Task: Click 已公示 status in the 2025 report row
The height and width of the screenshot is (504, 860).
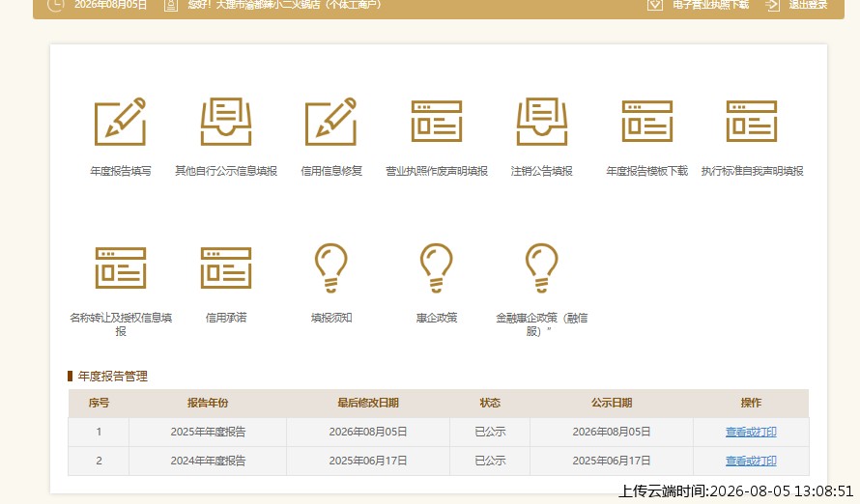Action: click(x=490, y=432)
